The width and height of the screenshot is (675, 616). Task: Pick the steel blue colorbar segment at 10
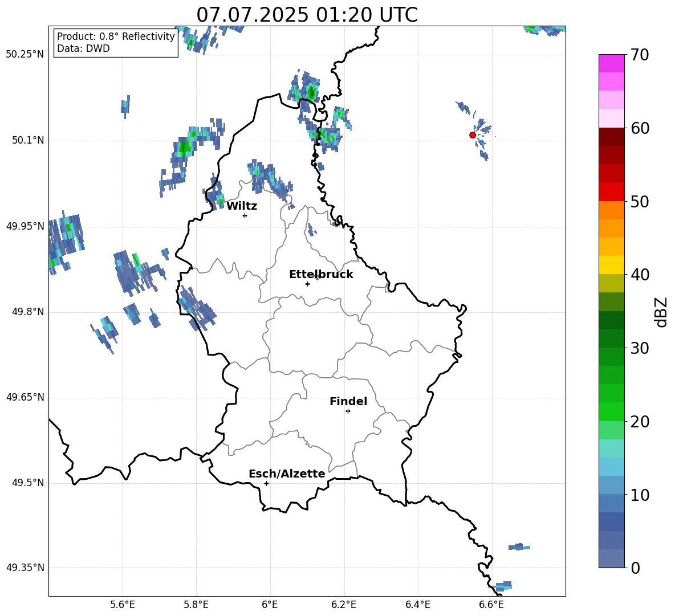(x=611, y=503)
